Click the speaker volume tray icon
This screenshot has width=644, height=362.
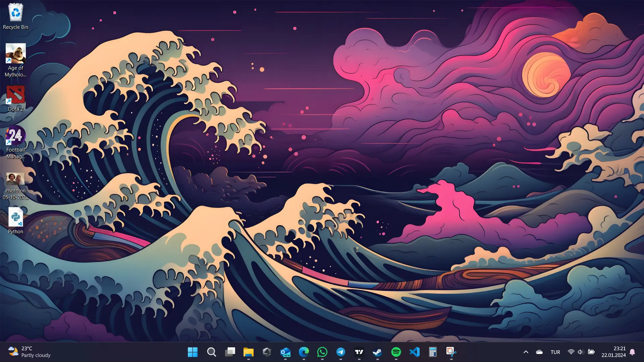[581, 352]
